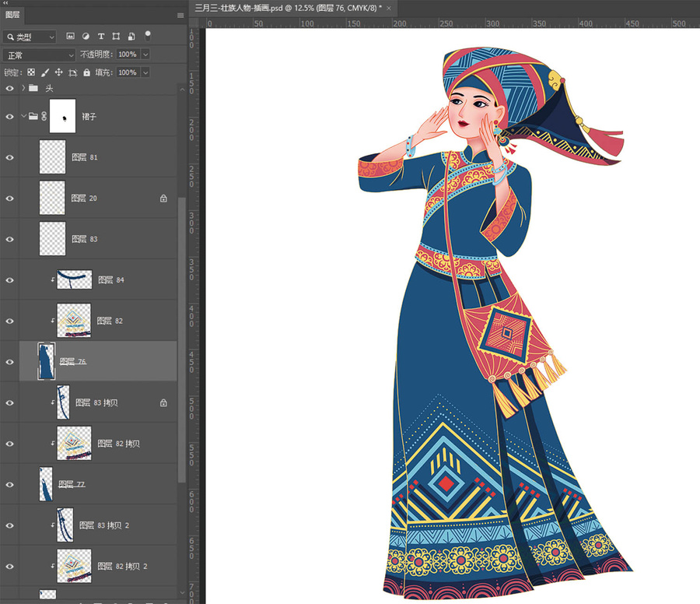The width and height of the screenshot is (700, 604).
Task: Toggle visibility of 图层 81
Action: pos(9,158)
